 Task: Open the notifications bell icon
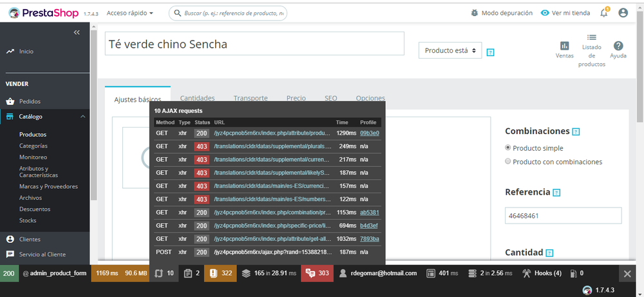[604, 13]
